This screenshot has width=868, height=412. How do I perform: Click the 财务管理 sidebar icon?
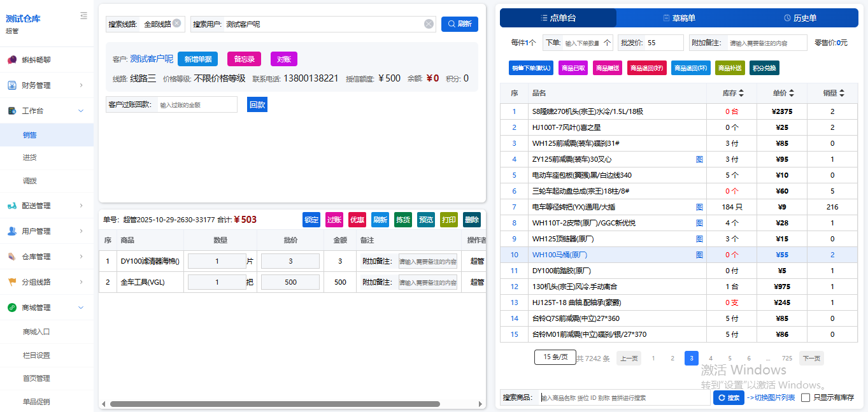coord(12,85)
